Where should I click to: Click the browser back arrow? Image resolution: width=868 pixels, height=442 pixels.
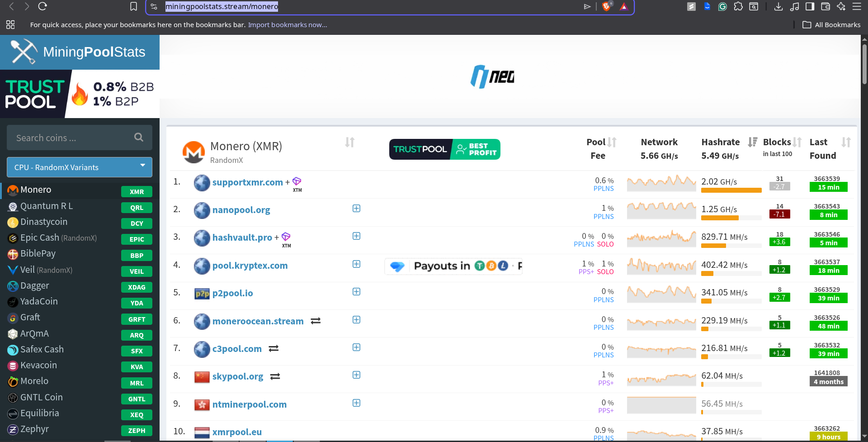[x=12, y=6]
